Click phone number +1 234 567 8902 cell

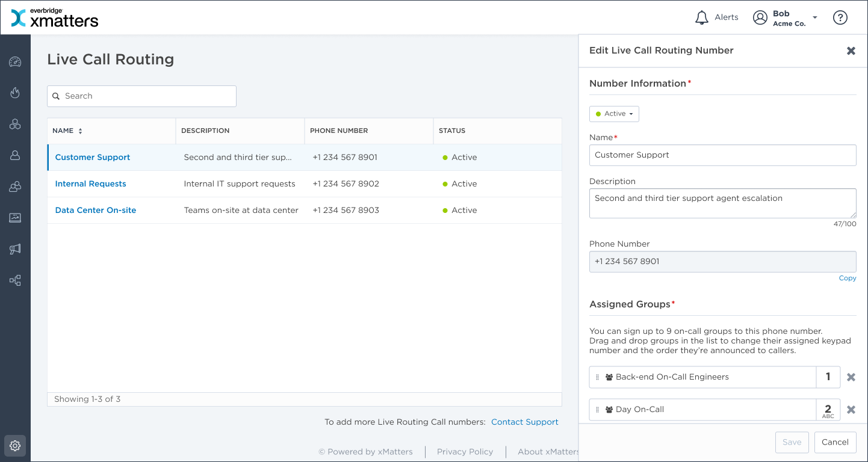click(346, 183)
